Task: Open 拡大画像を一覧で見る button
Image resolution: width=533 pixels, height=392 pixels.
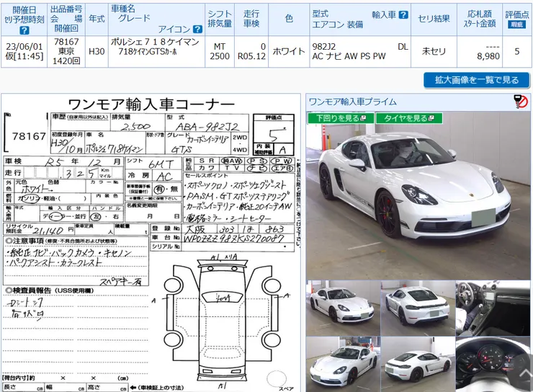Action: coord(477,80)
